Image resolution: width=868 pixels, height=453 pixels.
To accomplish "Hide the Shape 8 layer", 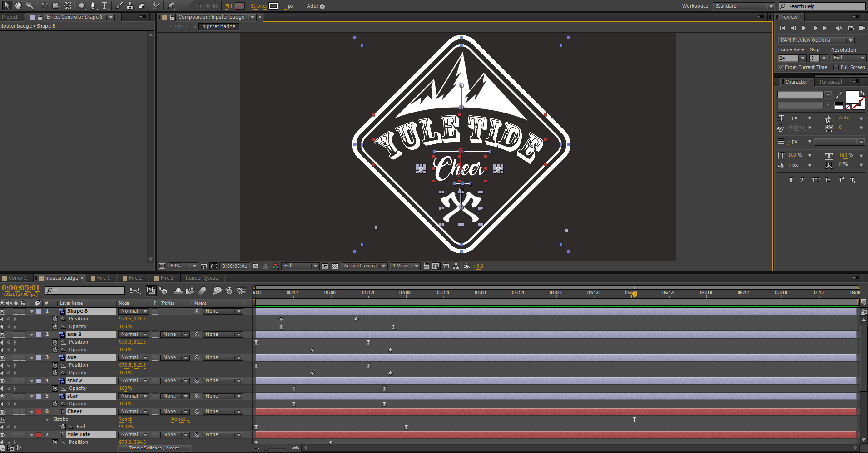I will (x=2, y=311).
